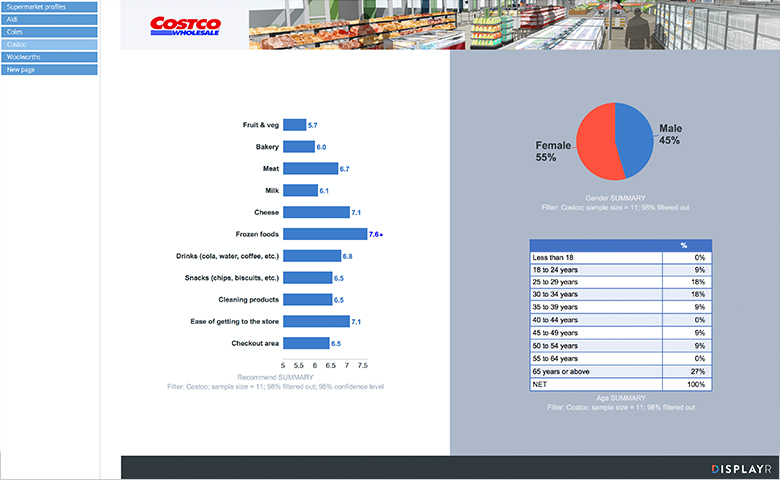Select the 30 to 34 years row
This screenshot has width=780, height=480.
click(621, 294)
